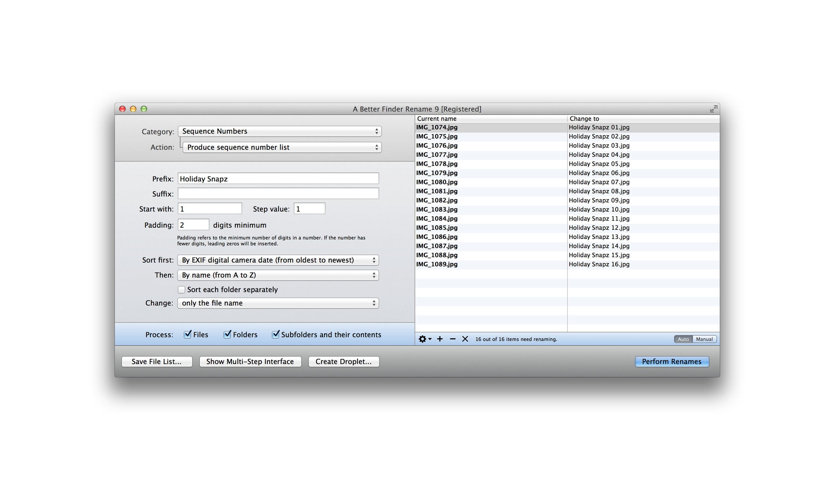This screenshot has width=835, height=504.
Task: Select the IMG_1083.jpg row
Action: tap(568, 209)
